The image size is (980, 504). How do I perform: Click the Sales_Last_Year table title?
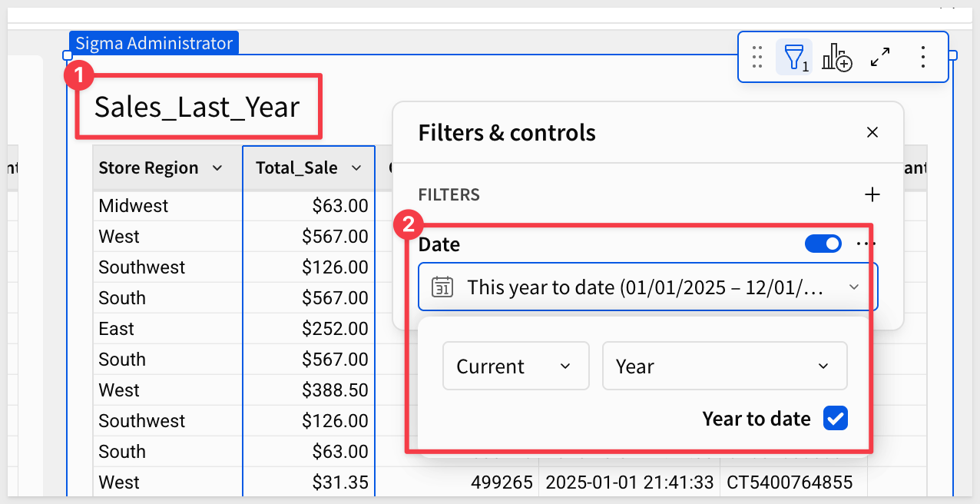click(197, 107)
